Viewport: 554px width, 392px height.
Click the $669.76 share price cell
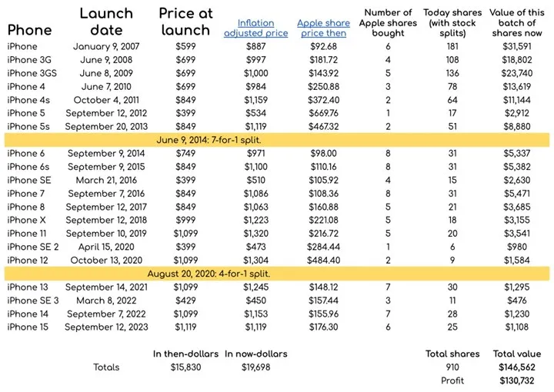(324, 113)
